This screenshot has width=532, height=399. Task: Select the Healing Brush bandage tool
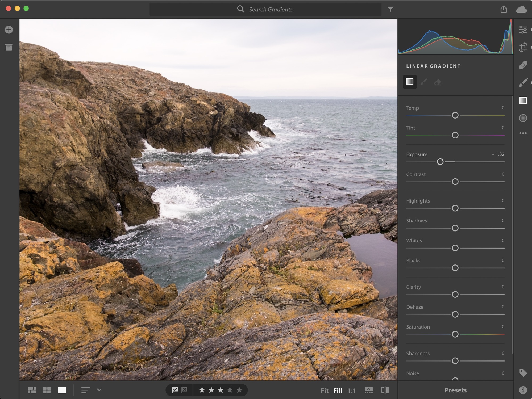point(523,65)
